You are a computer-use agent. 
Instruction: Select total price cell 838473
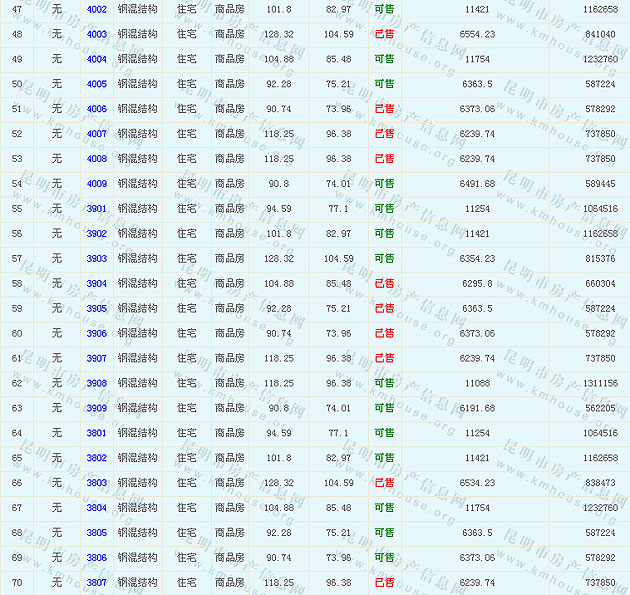pos(600,483)
